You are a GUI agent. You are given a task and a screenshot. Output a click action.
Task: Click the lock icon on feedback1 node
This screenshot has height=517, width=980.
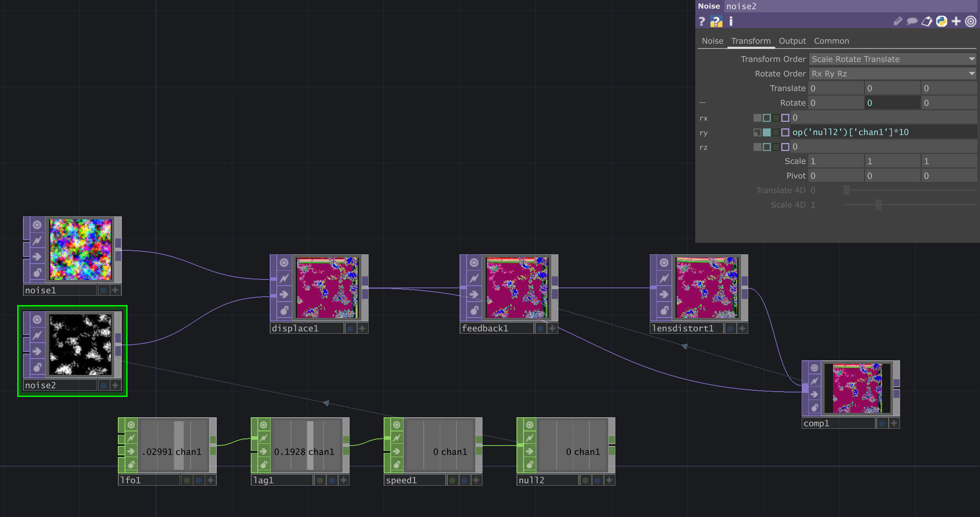[x=474, y=310]
